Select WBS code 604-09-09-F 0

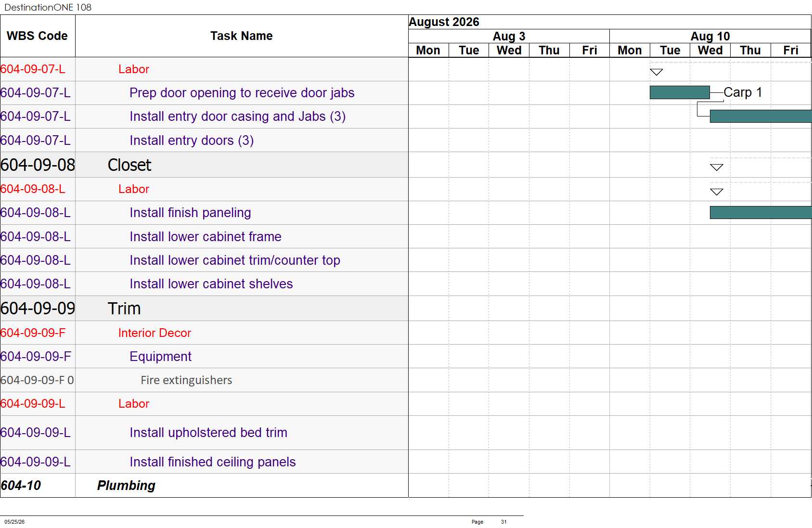(37, 380)
